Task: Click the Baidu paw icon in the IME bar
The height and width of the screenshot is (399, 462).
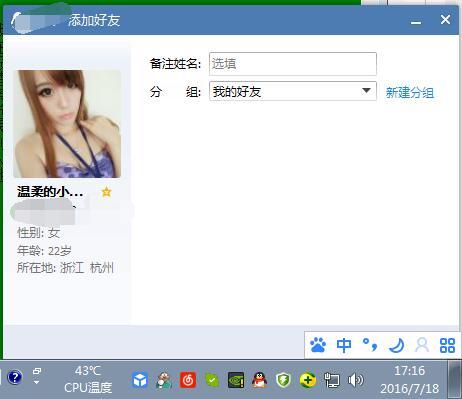Action: pyautogui.click(x=318, y=345)
